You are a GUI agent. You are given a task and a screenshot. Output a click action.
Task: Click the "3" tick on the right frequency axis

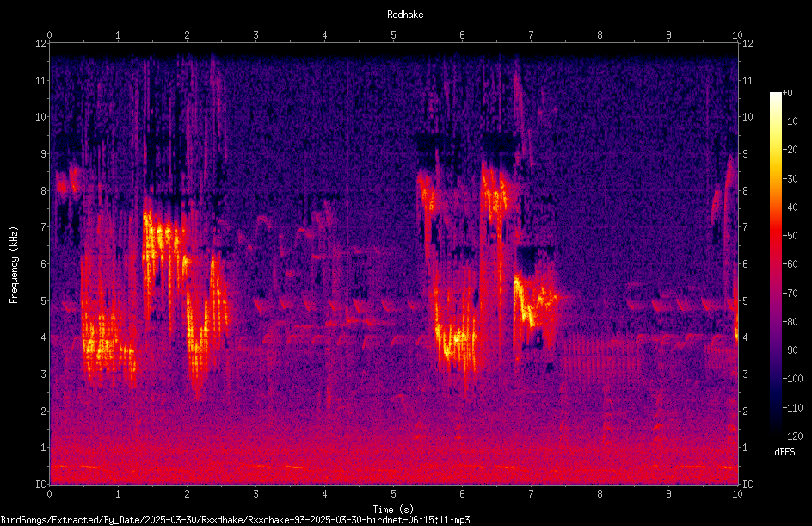745,374
